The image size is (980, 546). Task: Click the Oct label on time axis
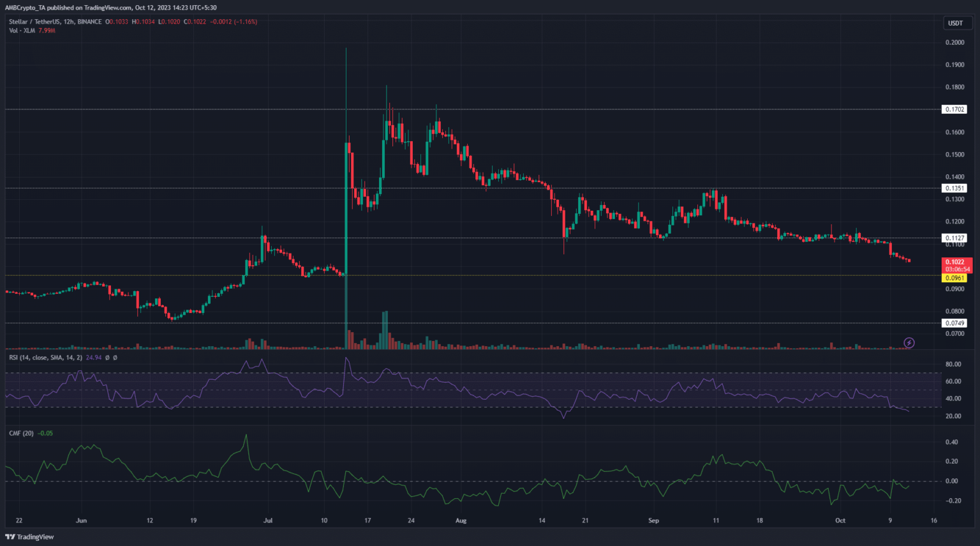(x=840, y=520)
